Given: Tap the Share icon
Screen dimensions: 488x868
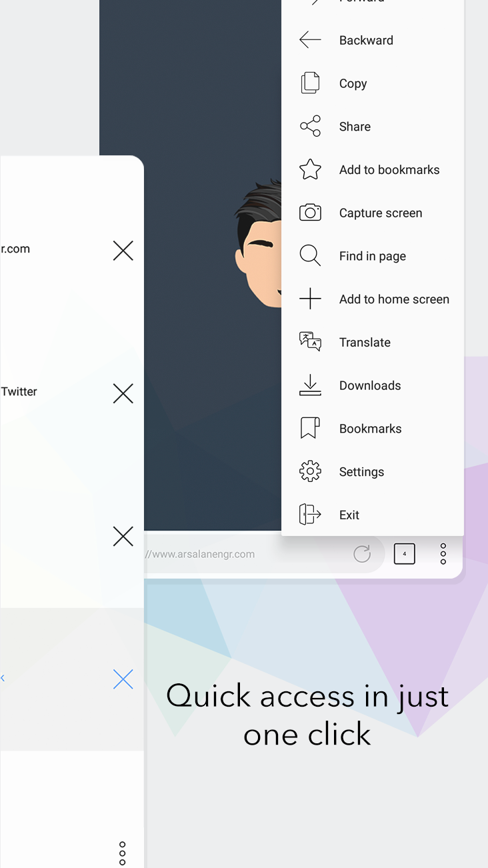Looking at the screenshot, I should [x=310, y=126].
